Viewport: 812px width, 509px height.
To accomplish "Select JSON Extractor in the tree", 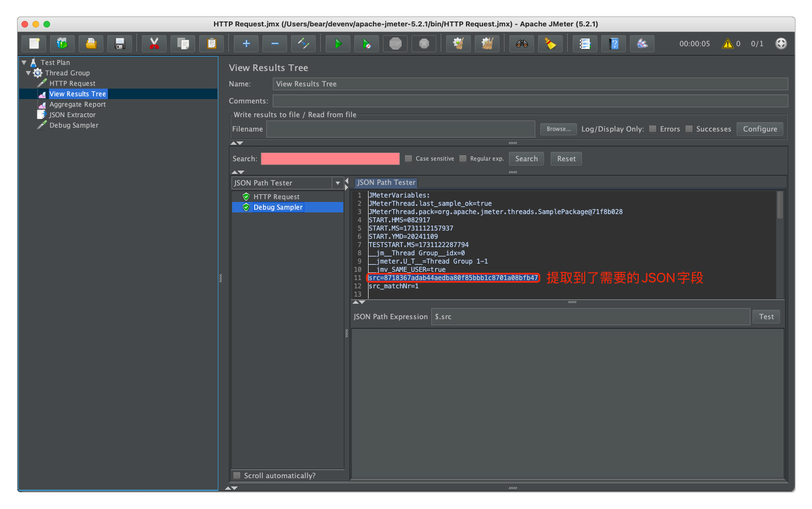I will (72, 115).
